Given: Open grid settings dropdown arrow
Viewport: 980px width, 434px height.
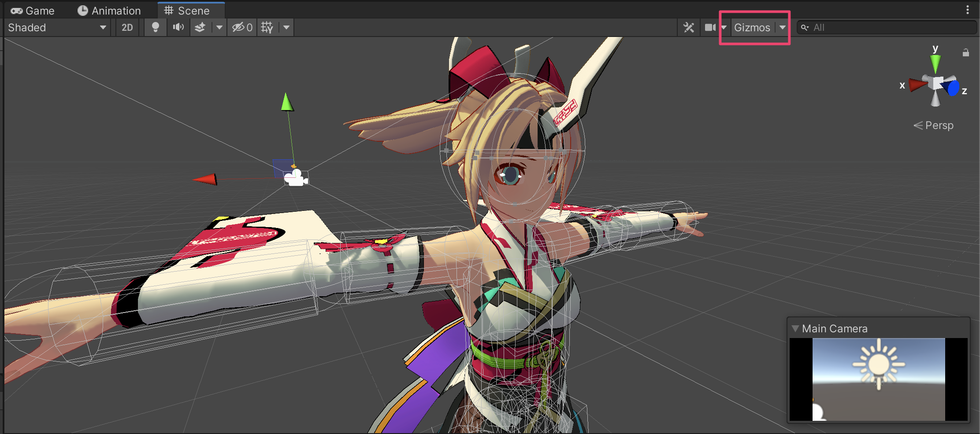Looking at the screenshot, I should 286,27.
